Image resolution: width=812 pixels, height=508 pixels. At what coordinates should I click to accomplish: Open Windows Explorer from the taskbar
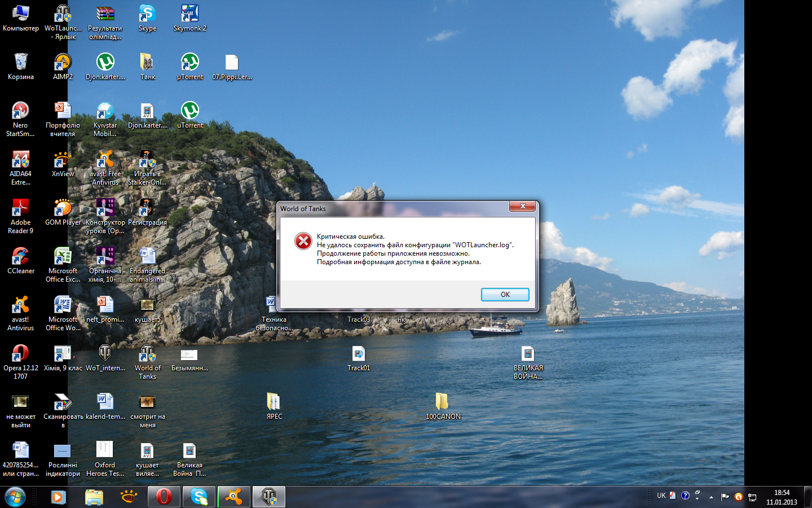click(94, 497)
